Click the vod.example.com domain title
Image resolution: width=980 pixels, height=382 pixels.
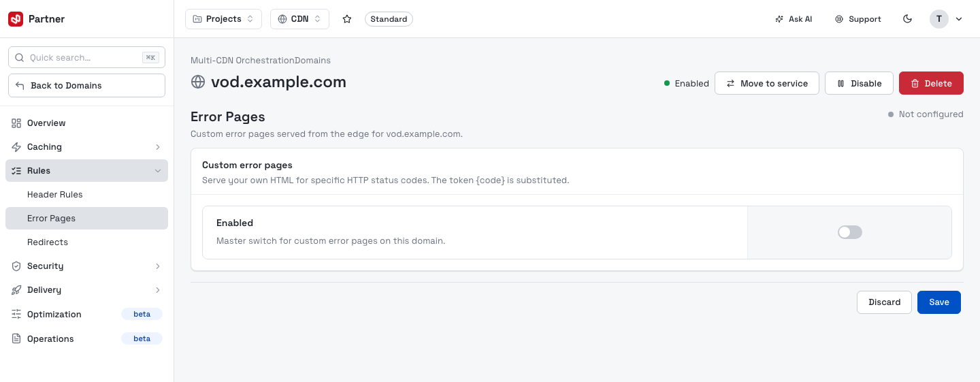pyautogui.click(x=278, y=82)
